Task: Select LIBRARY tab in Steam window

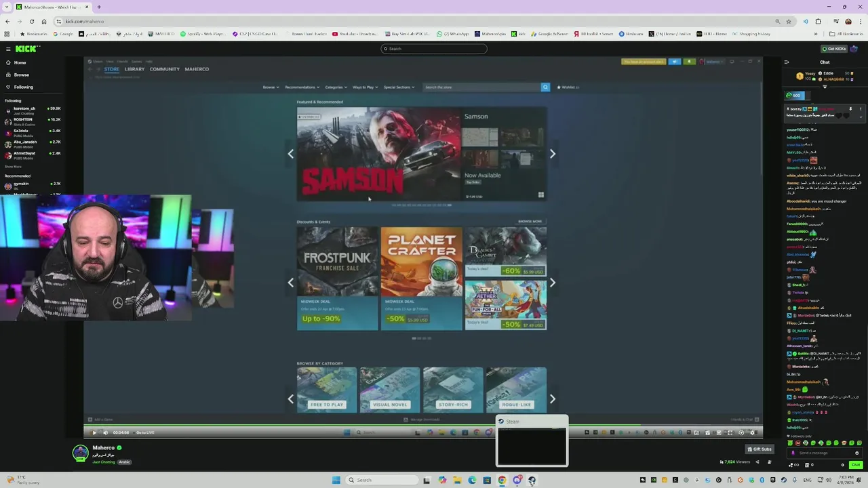Action: (134, 69)
